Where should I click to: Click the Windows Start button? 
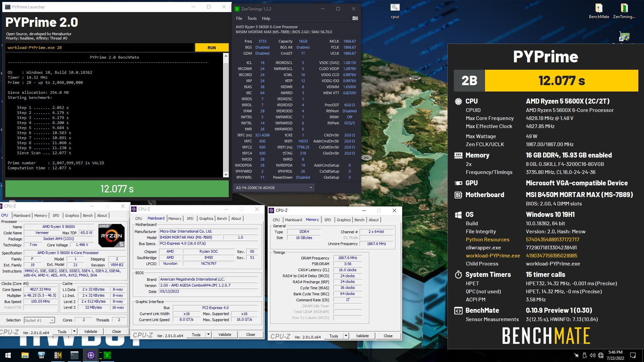[8, 355]
